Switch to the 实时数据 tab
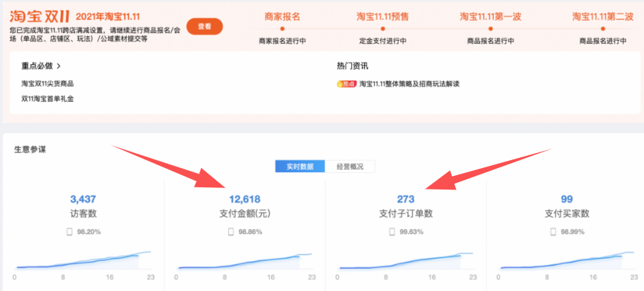Viewport: 644px width, 291px height. click(300, 166)
